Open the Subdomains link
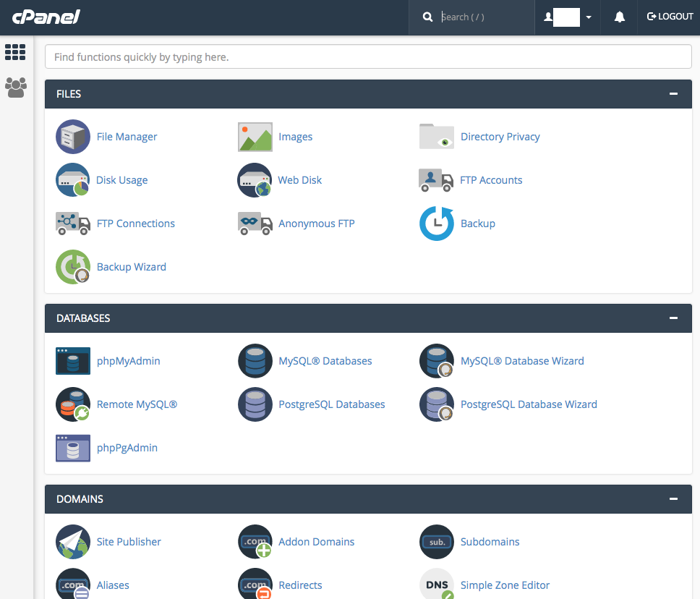The image size is (700, 599). coord(490,542)
